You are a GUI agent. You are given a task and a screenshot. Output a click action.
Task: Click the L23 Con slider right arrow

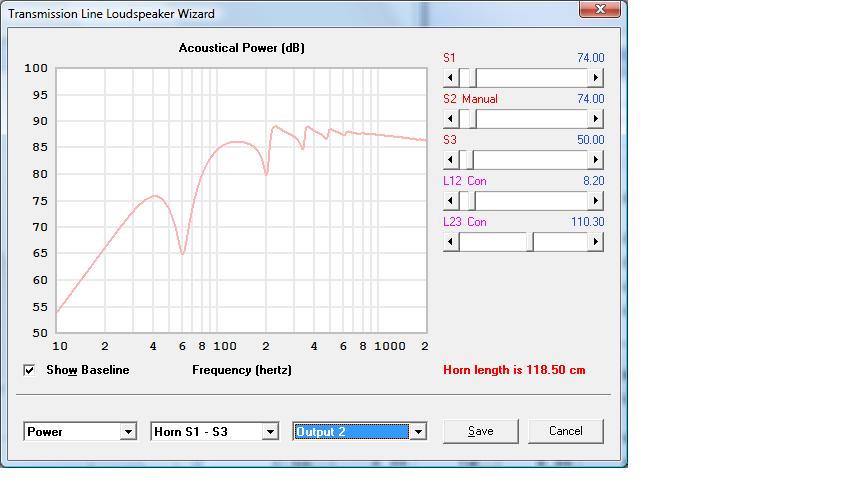click(x=595, y=242)
